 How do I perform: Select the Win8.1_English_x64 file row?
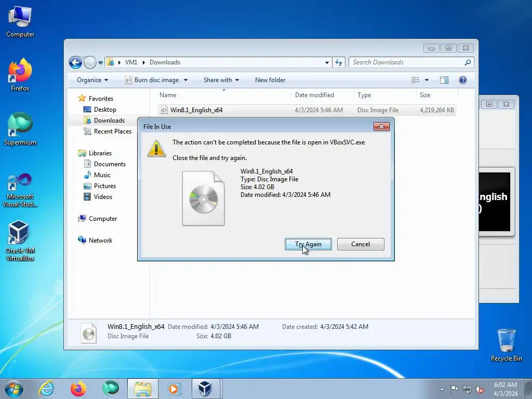click(x=307, y=110)
